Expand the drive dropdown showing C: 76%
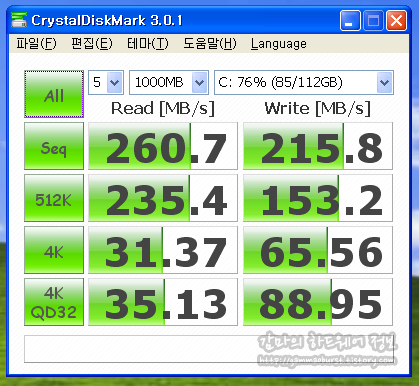The image size is (419, 386). [x=384, y=82]
